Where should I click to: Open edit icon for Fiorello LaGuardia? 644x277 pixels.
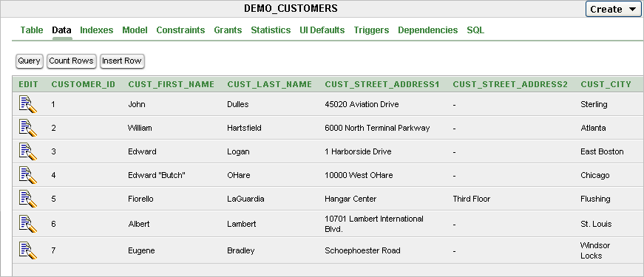pyautogui.click(x=28, y=199)
